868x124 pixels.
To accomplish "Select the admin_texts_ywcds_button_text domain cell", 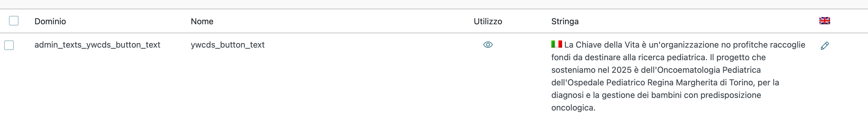I will click(97, 45).
